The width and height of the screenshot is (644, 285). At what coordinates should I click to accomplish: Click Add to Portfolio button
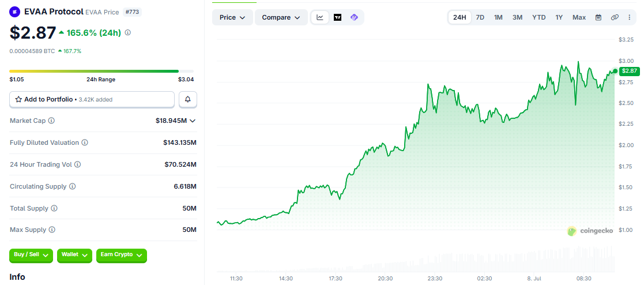click(x=92, y=100)
